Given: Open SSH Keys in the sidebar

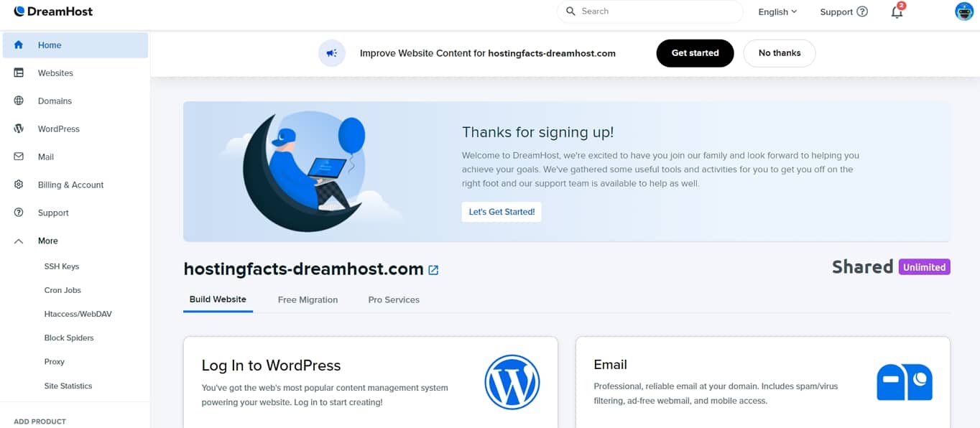Looking at the screenshot, I should (62, 266).
